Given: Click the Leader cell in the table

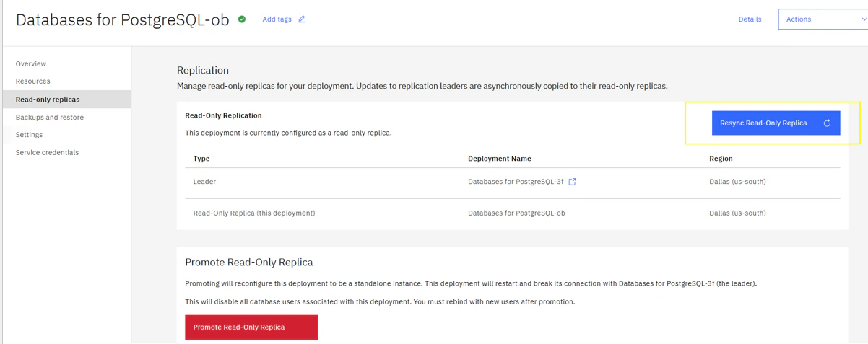Looking at the screenshot, I should click(204, 182).
